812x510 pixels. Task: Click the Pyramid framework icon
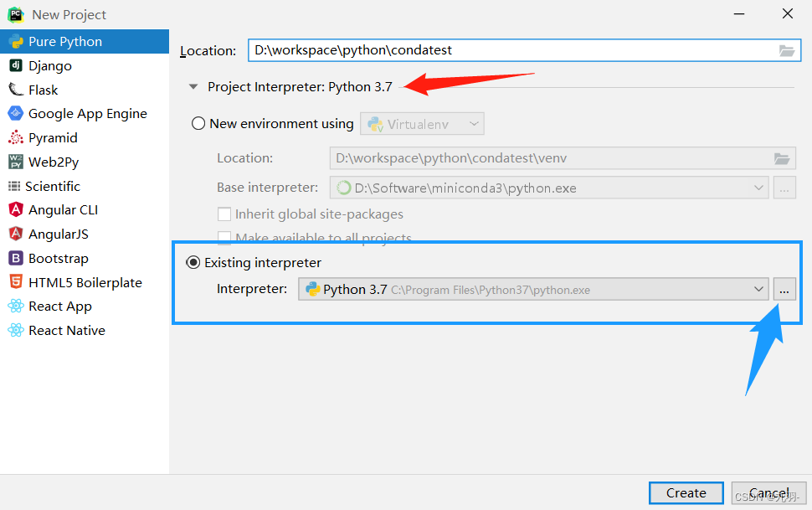click(x=16, y=137)
